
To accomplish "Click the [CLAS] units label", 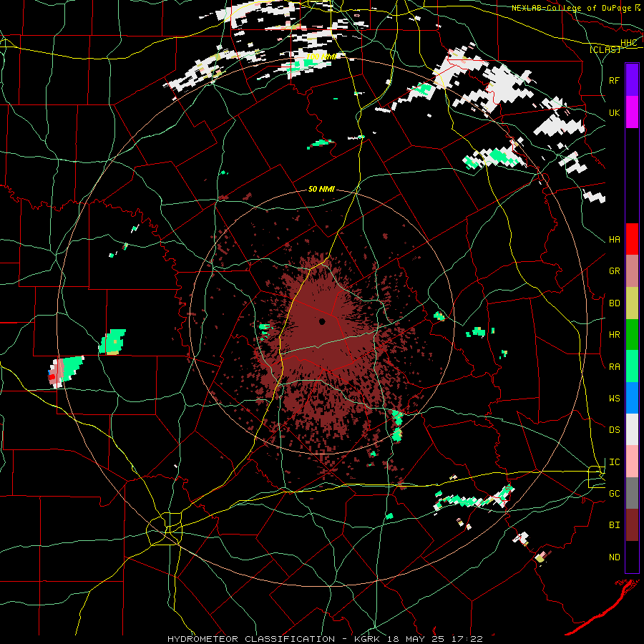I will [605, 49].
